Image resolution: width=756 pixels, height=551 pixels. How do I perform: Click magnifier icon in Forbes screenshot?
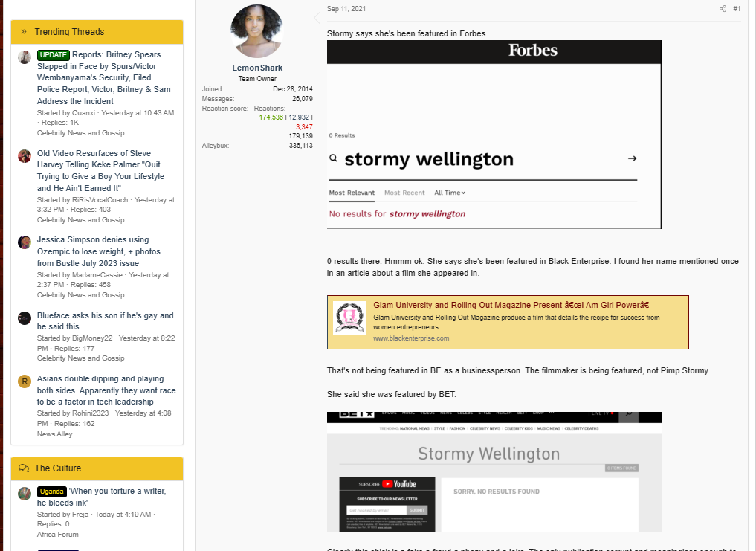(x=333, y=158)
